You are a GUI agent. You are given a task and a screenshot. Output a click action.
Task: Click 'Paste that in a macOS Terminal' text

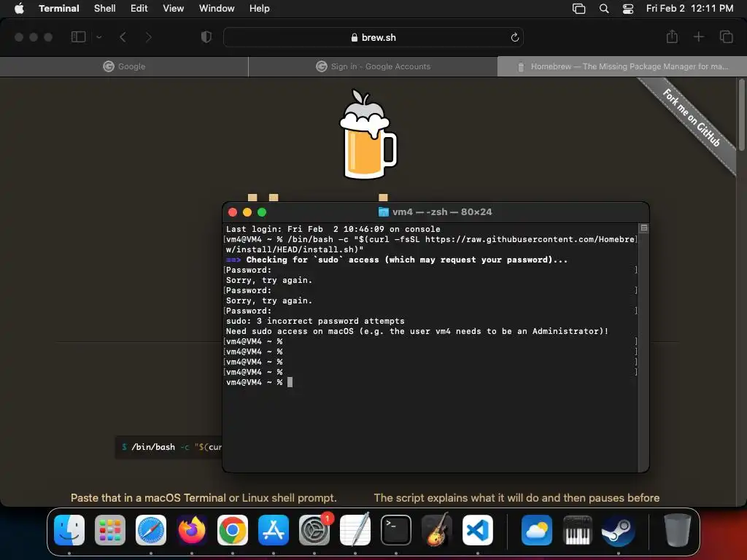coord(204,497)
